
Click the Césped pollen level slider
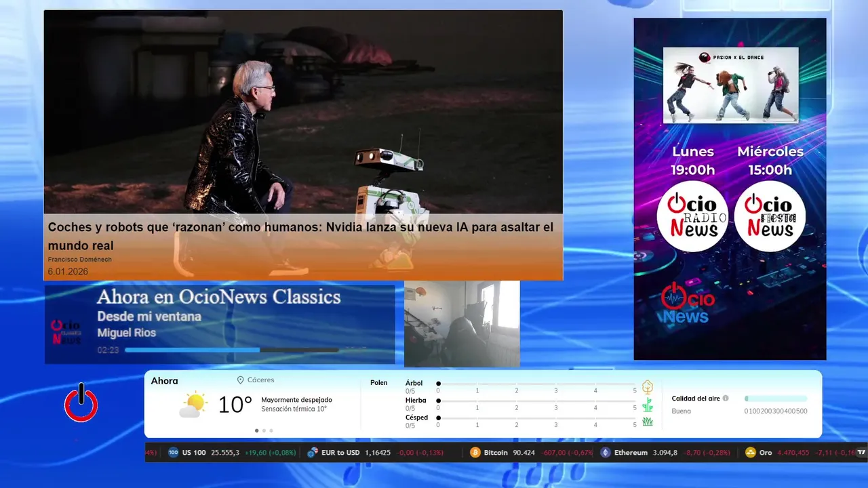(x=536, y=418)
